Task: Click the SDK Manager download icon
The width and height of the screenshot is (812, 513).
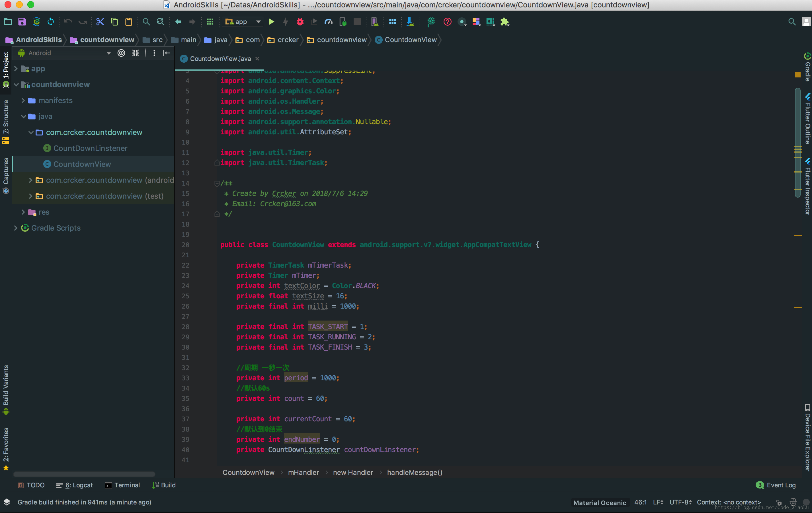Action: coord(410,22)
